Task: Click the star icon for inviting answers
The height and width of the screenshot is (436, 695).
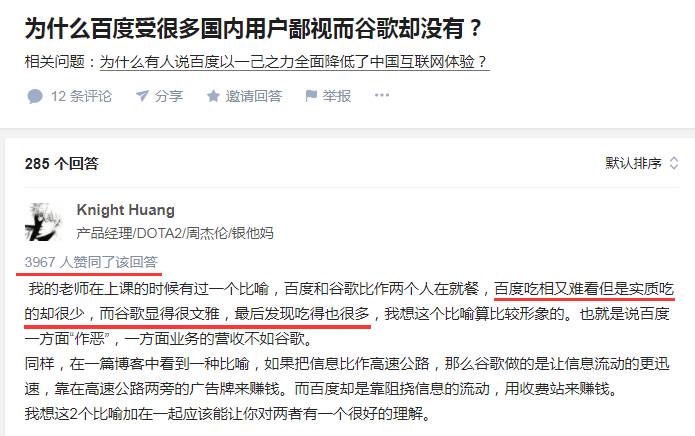Action: 213,96
